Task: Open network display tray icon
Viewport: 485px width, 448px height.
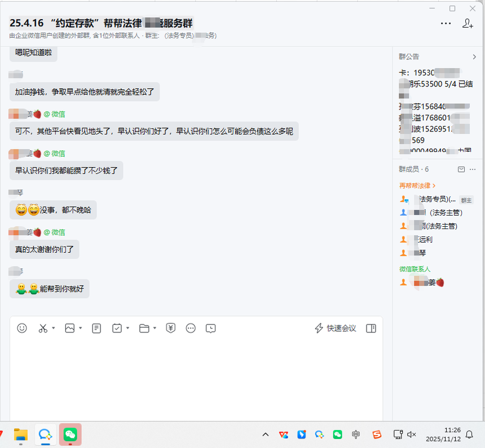Action: click(x=398, y=434)
